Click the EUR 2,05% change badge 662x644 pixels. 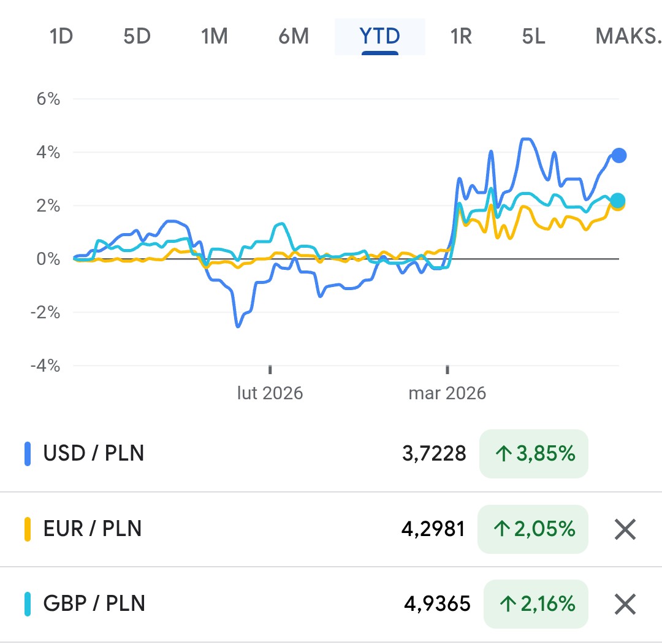[532, 529]
